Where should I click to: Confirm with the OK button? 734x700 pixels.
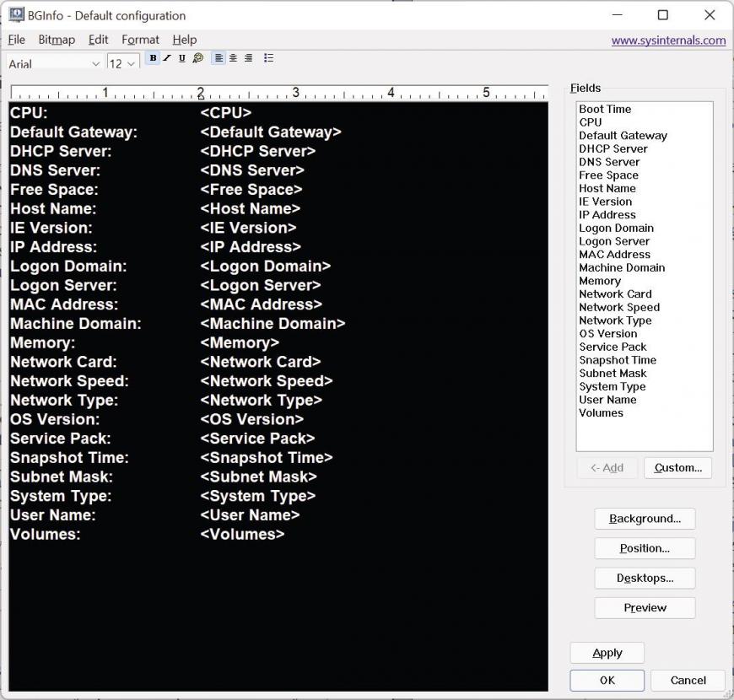(607, 681)
